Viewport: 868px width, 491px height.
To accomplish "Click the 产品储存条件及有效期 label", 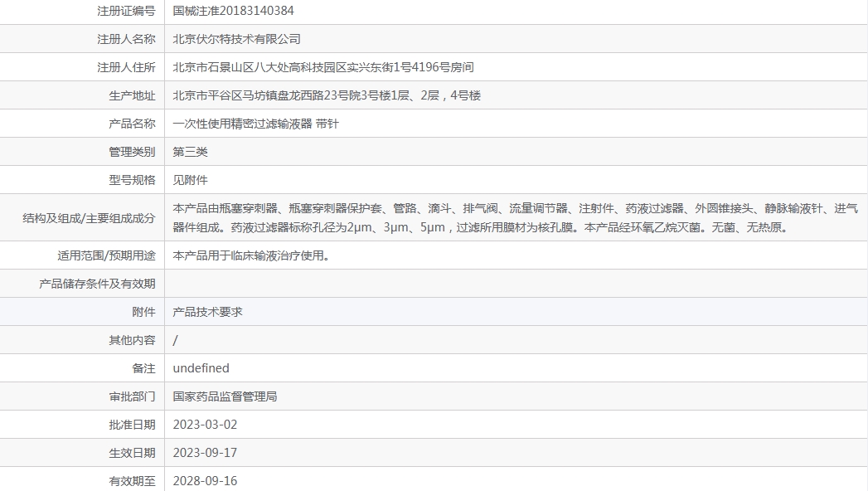I will 98,284.
